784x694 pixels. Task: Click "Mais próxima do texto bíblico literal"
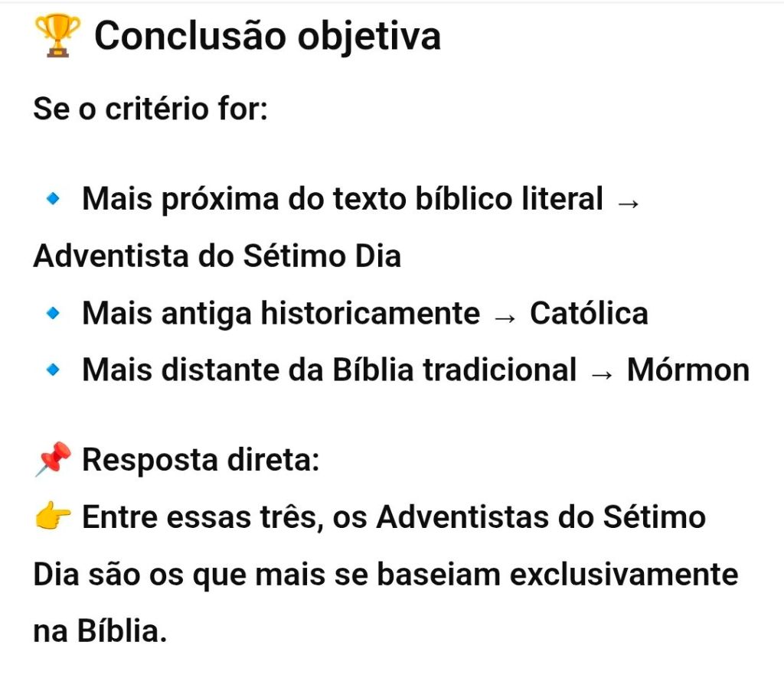(x=342, y=200)
